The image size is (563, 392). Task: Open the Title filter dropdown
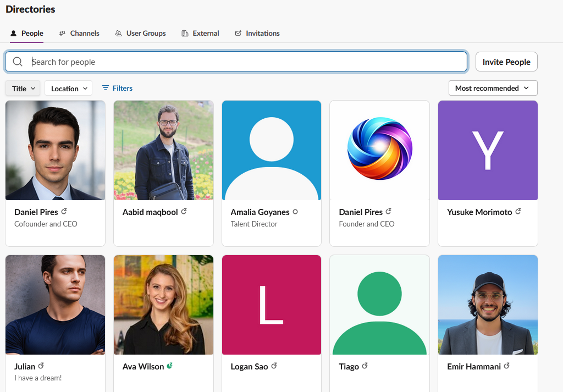point(23,89)
